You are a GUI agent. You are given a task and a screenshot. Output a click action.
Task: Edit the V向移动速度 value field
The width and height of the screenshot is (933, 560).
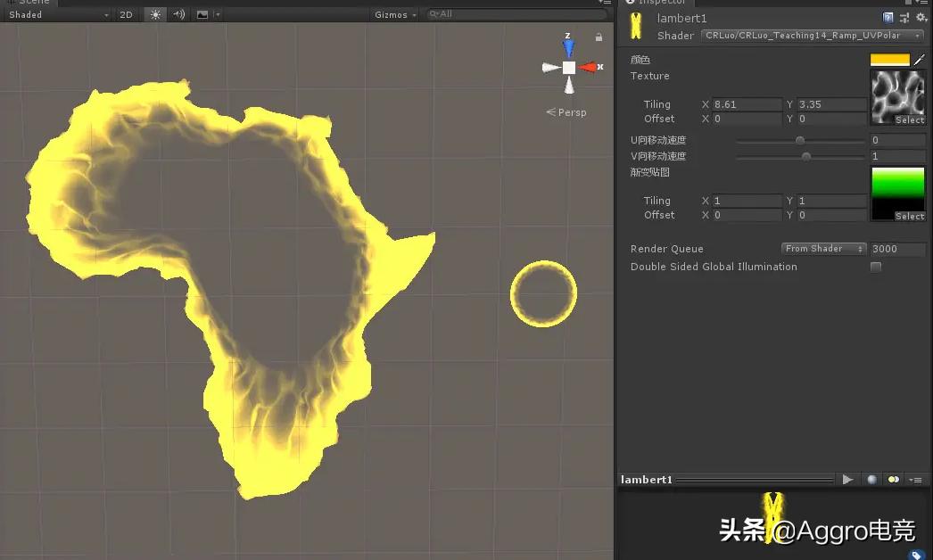click(897, 156)
